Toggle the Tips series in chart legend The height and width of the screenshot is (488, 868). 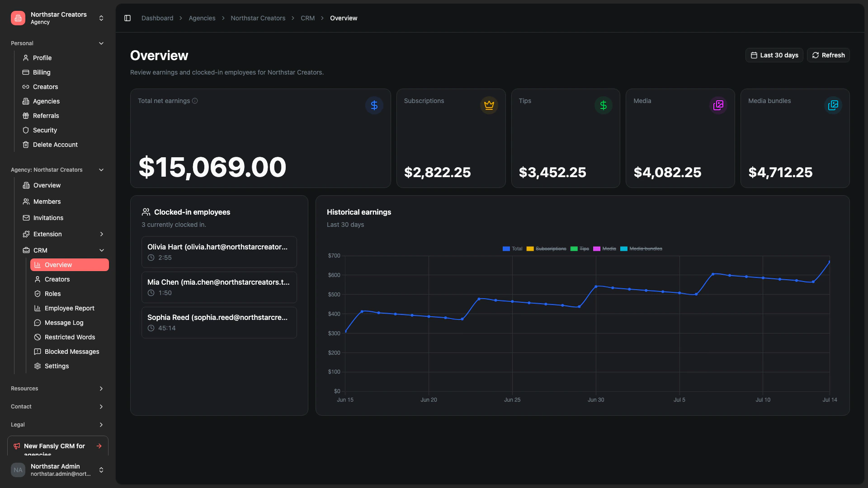pos(580,249)
